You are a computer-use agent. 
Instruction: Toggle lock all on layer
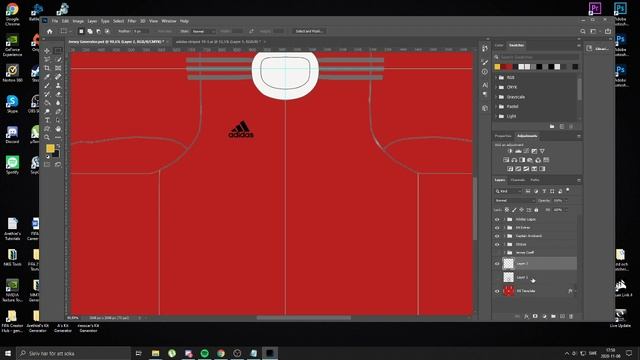536,210
